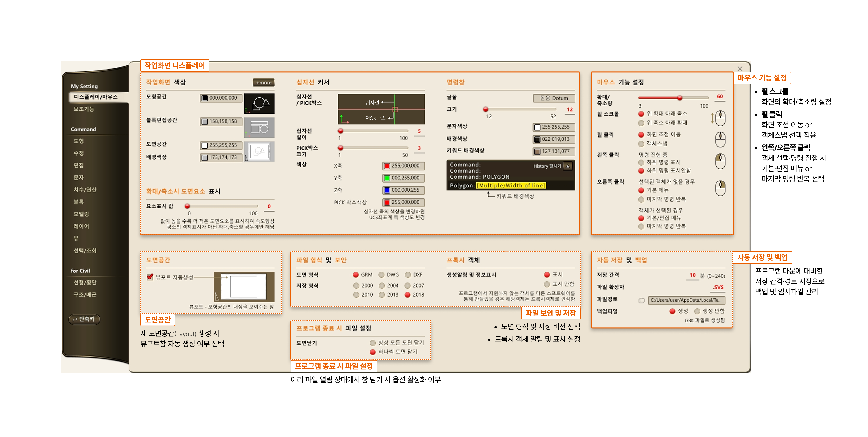The height and width of the screenshot is (437, 868).
Task: Click the wheel scroll mouse icon
Action: click(x=720, y=118)
